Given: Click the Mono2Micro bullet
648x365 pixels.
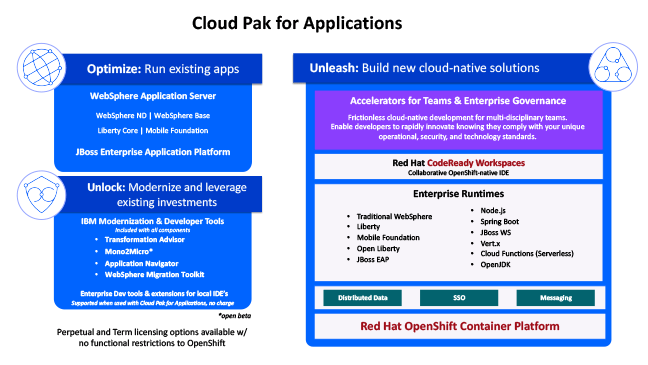Looking at the screenshot, I should point(129,251).
